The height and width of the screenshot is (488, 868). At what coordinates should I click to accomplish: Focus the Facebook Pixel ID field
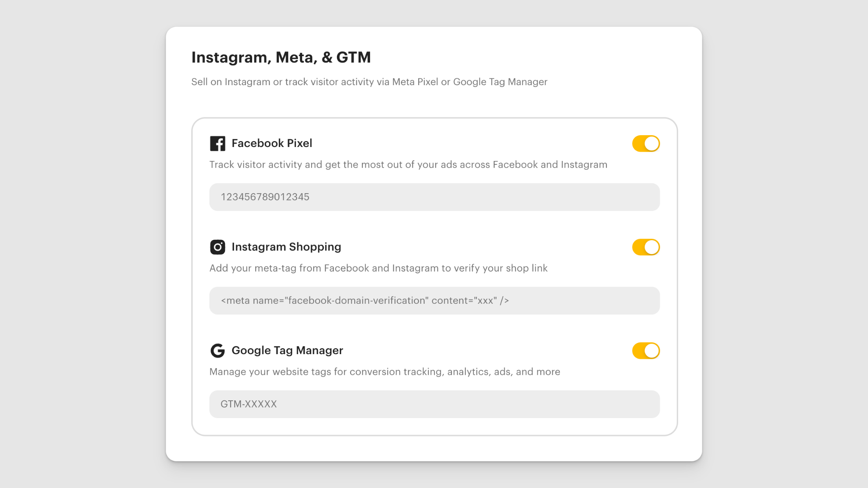434,197
